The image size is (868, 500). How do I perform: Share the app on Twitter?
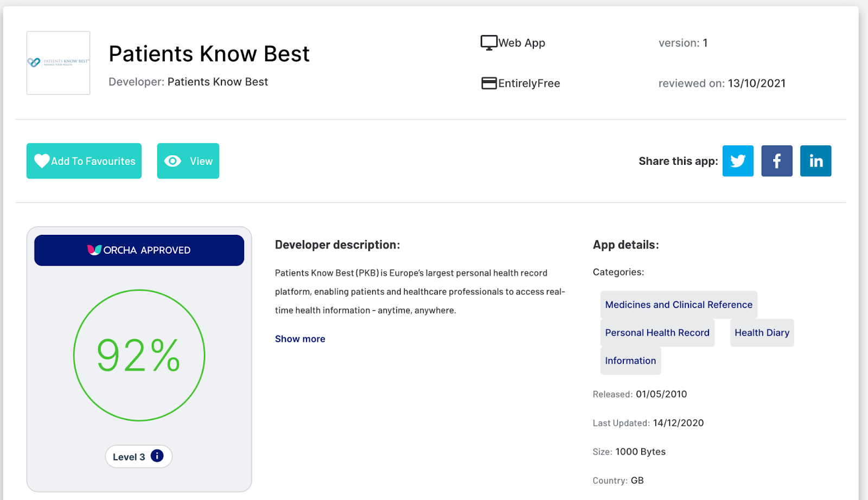[738, 161]
